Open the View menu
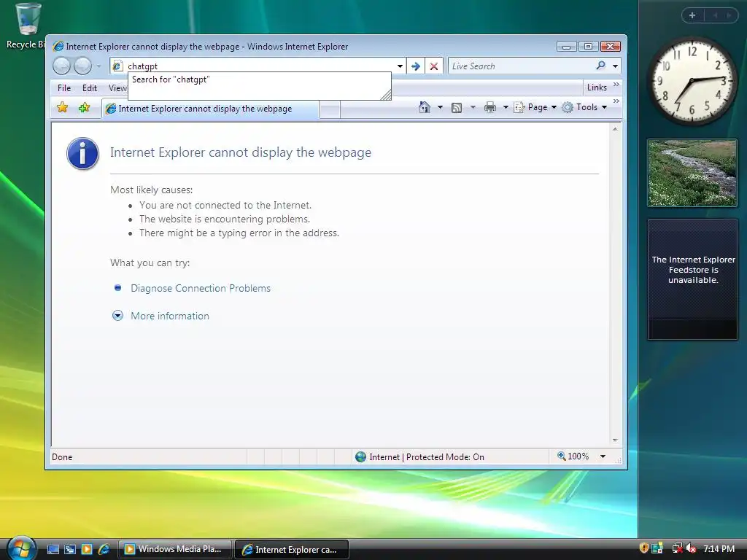The height and width of the screenshot is (560, 747). click(x=117, y=87)
